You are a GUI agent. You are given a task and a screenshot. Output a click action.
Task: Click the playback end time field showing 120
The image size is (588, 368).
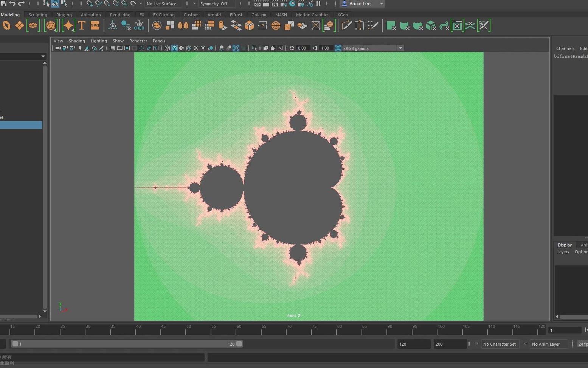[x=414, y=344]
